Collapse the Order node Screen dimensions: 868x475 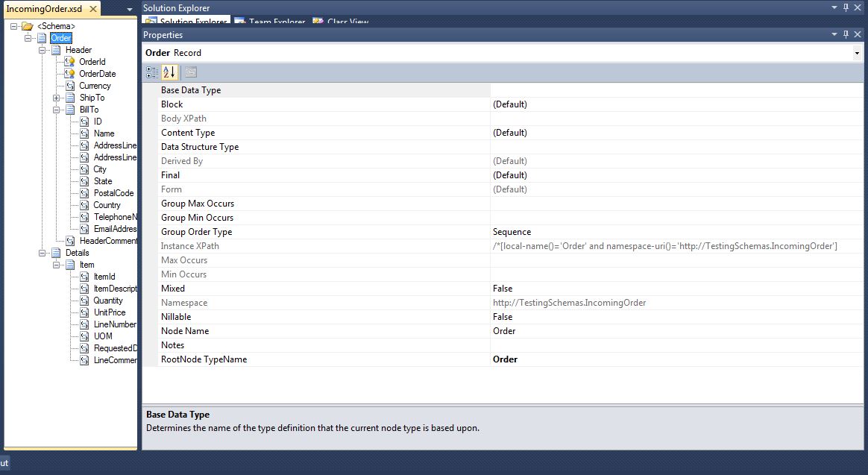pos(28,38)
